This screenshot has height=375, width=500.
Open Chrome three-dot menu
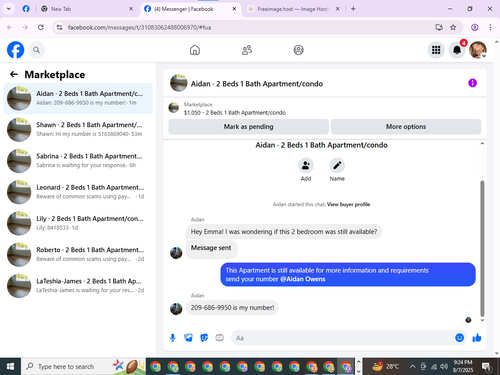(x=490, y=27)
